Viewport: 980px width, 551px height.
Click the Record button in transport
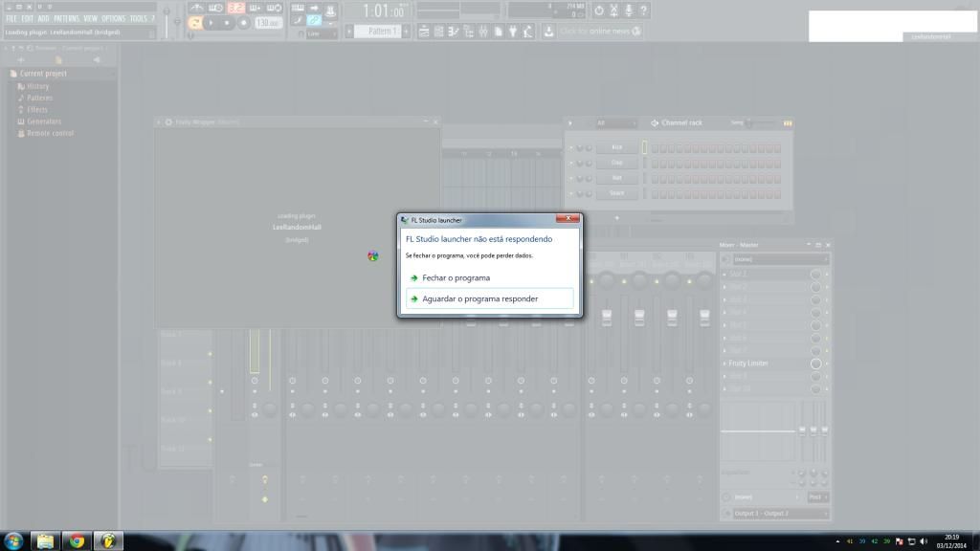click(243, 22)
